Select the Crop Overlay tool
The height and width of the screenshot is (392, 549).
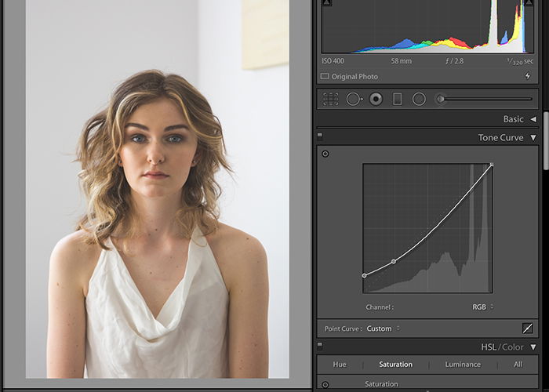330,99
